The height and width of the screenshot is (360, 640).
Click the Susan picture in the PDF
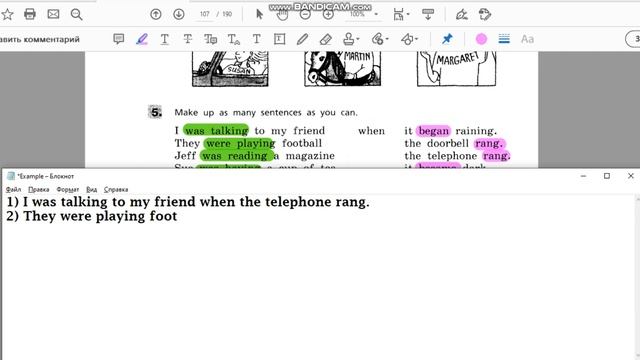click(x=230, y=69)
